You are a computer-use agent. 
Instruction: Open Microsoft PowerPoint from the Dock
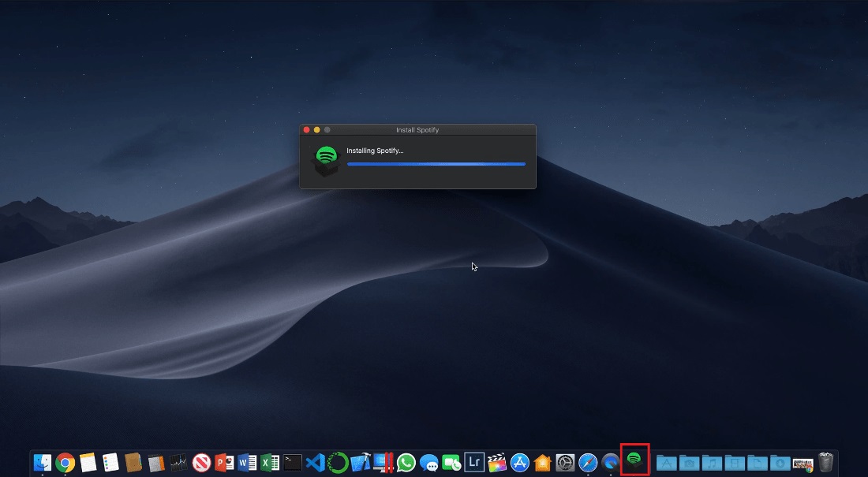pos(225,462)
